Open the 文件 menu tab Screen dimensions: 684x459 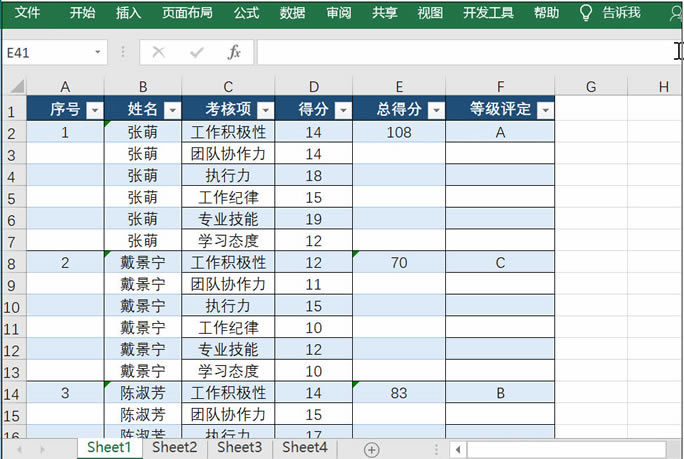coord(27,13)
